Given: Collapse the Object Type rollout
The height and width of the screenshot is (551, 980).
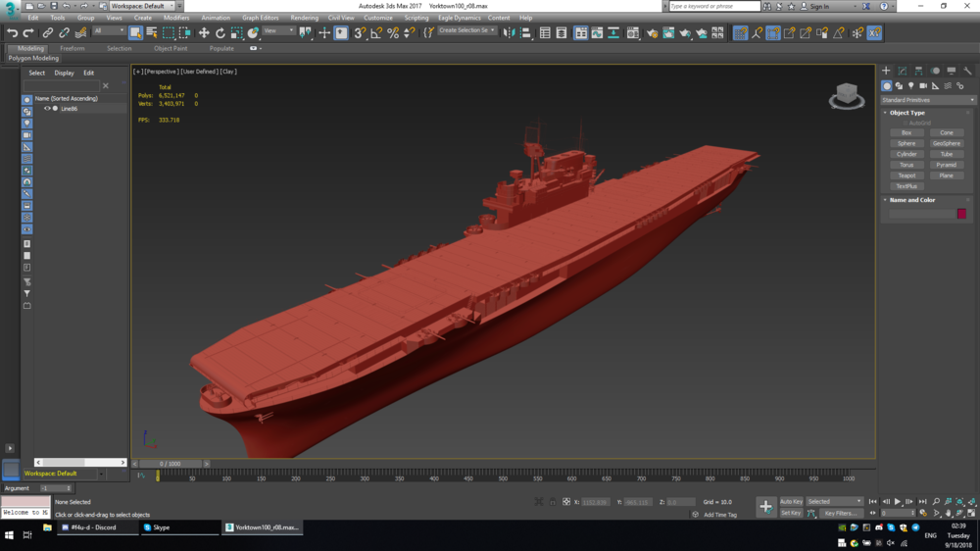Looking at the screenshot, I should (906, 113).
